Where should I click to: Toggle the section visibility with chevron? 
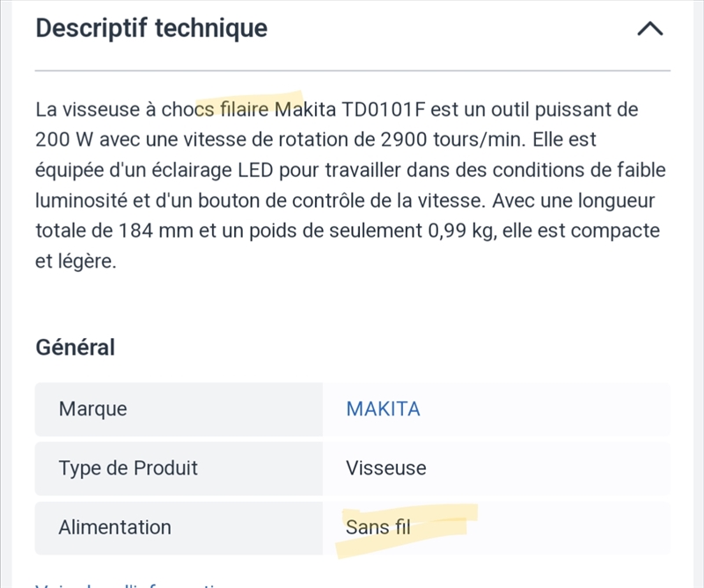[x=650, y=27]
